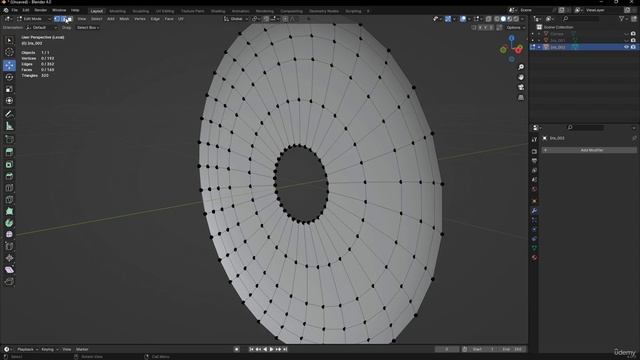Switch to wireframe viewport shading
Image resolution: width=640 pixels, height=360 pixels.
[x=497, y=19]
